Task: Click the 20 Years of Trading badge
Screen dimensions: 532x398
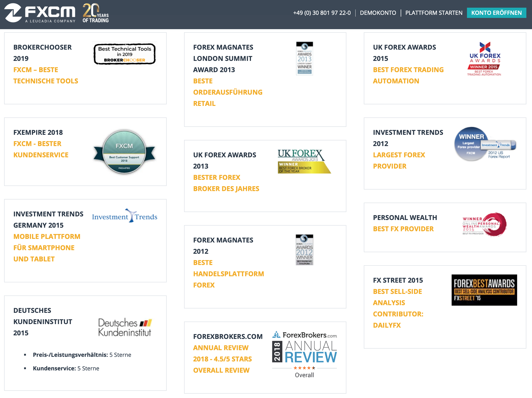Action: 96,13
